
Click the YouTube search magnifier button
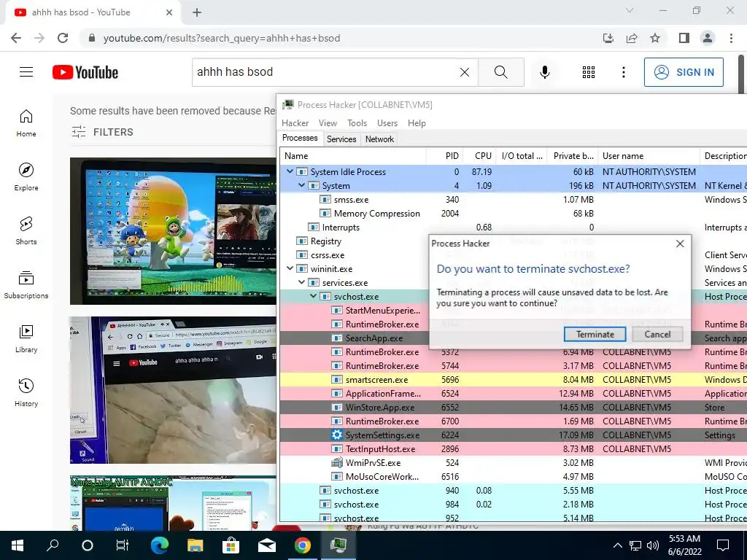[500, 72]
